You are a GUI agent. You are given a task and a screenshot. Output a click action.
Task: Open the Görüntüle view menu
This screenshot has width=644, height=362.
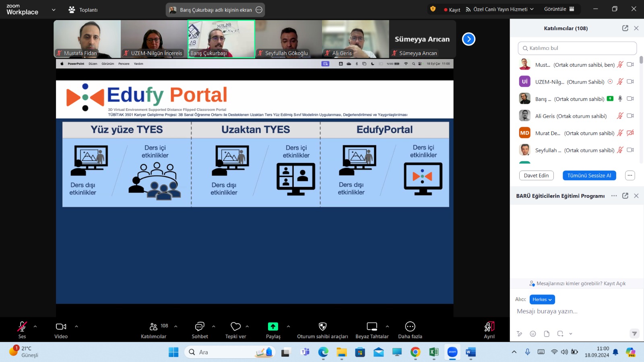(x=559, y=9)
